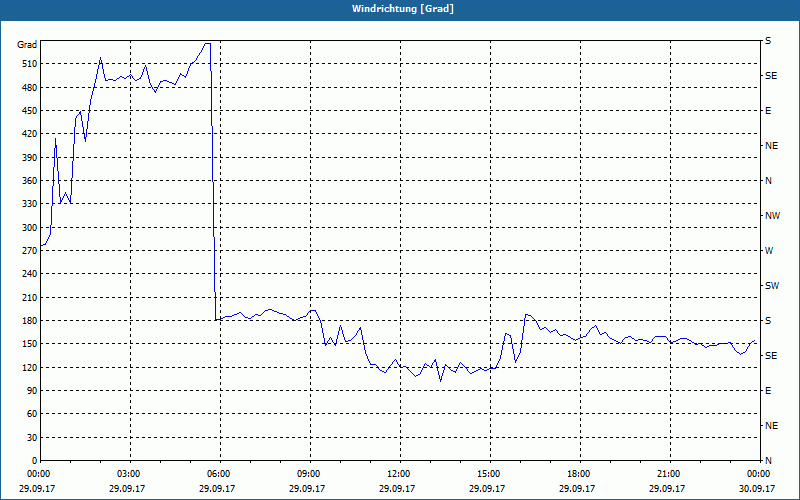This screenshot has height=500, width=800.
Task: Select the "21:00" time label
Action: (667, 474)
